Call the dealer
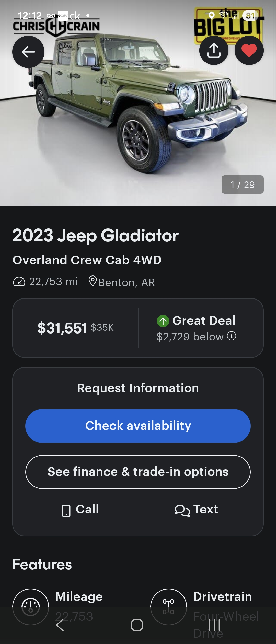Screen dimensions: 276x644 [x=80, y=509]
